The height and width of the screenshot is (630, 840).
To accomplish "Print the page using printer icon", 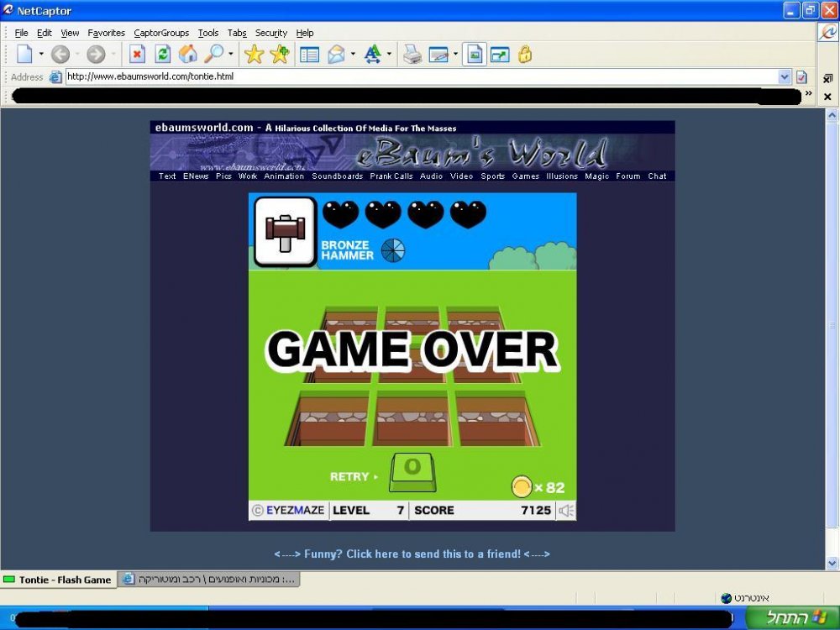I will pos(412,55).
